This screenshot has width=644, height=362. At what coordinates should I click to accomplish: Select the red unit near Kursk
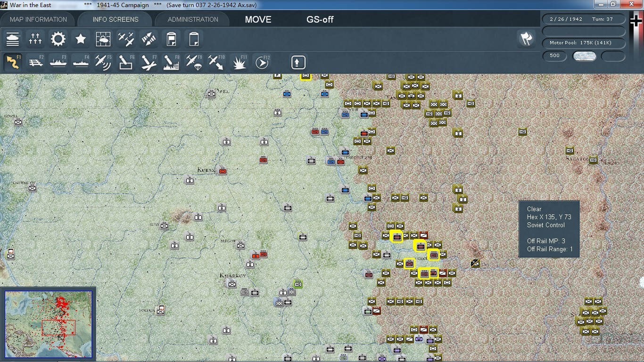223,171
